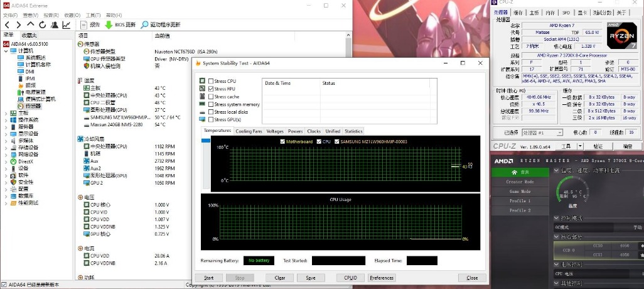
Task: Click the 软件 software icon in tree
Action: pyautogui.click(x=14, y=175)
